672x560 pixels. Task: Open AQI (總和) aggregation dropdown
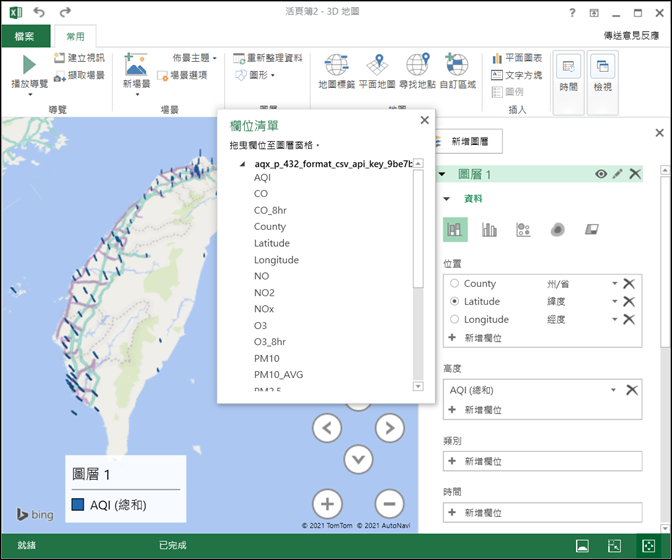click(613, 390)
